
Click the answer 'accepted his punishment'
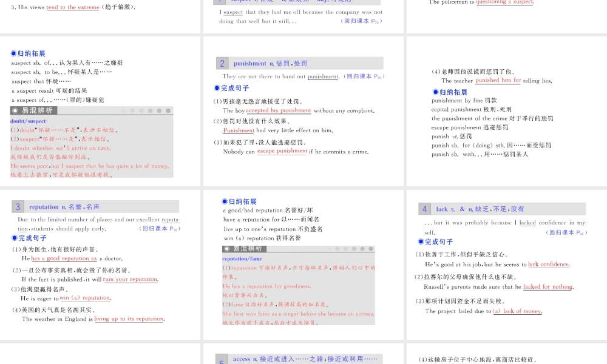coord(279,110)
